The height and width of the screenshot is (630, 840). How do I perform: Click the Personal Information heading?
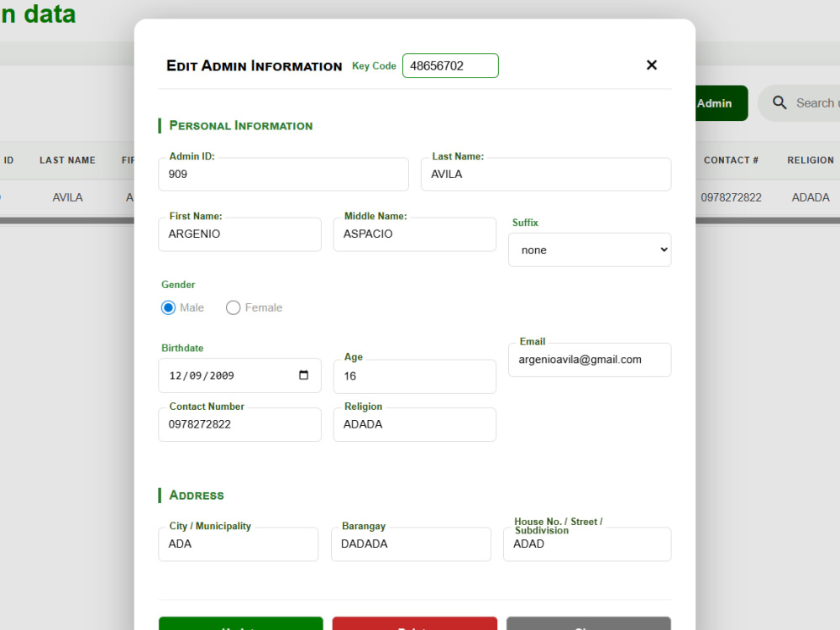click(240, 126)
